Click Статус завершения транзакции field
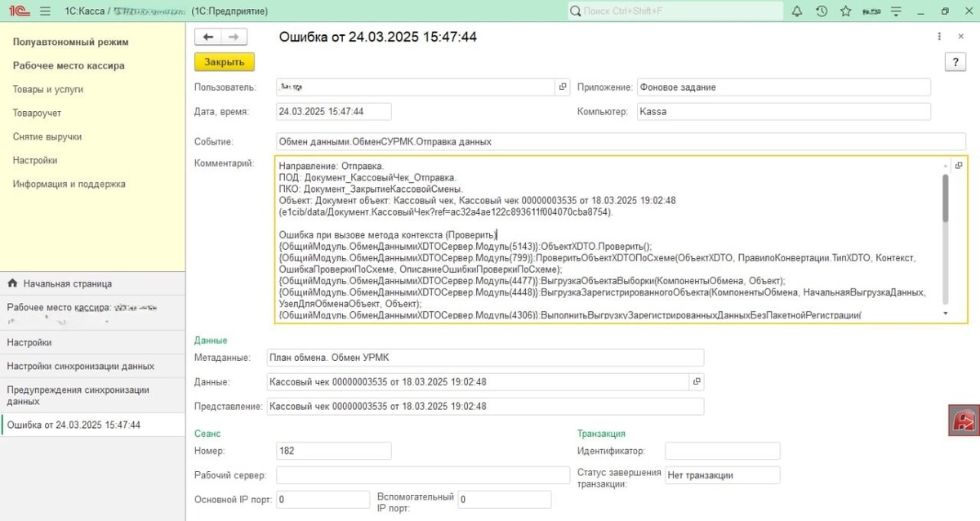This screenshot has height=521, width=980. pos(722,475)
